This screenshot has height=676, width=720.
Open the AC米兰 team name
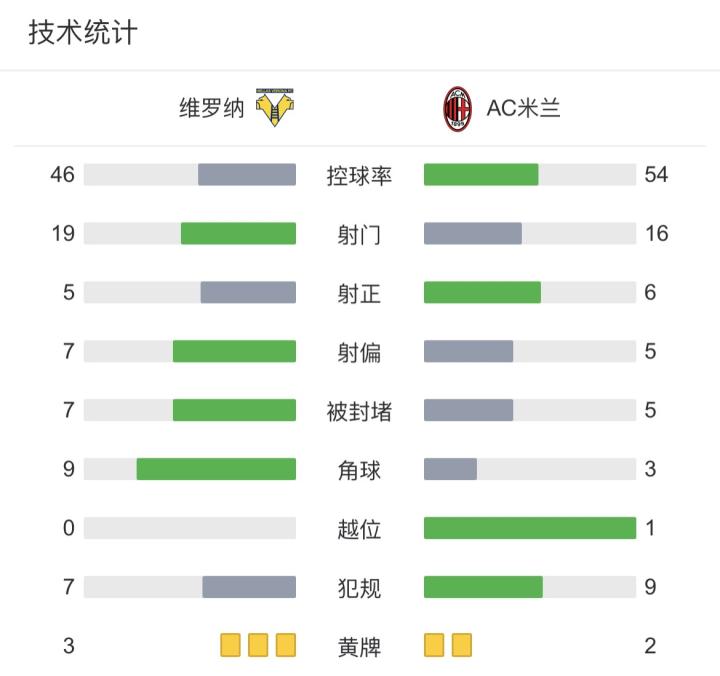(523, 108)
